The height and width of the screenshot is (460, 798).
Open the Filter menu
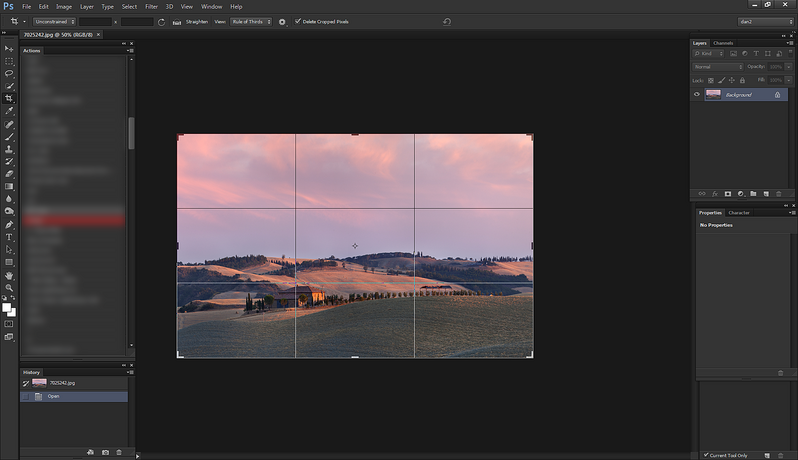pyautogui.click(x=151, y=7)
